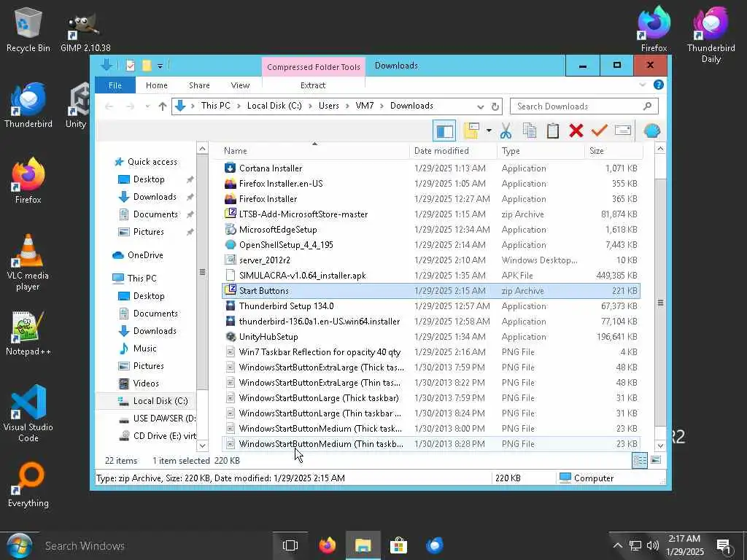The image size is (747, 560).
Task: Sort by the Date modified column header
Action: [x=452, y=150]
